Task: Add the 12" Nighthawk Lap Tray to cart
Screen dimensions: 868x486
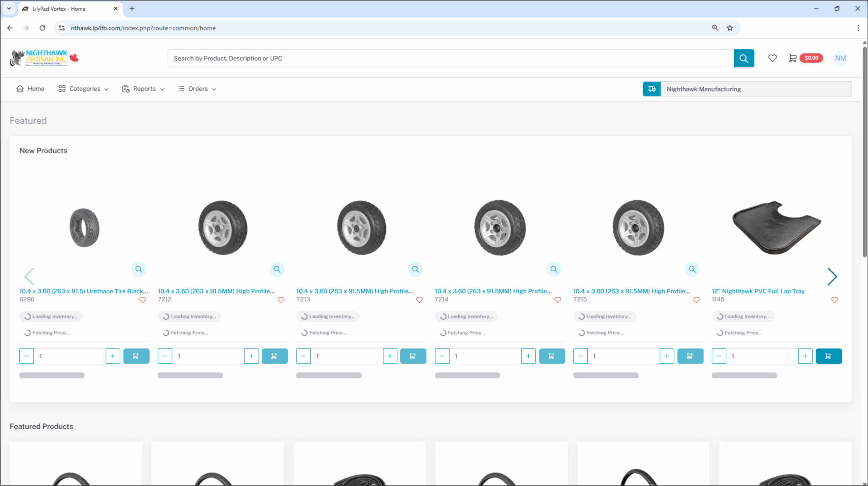Action: point(828,356)
